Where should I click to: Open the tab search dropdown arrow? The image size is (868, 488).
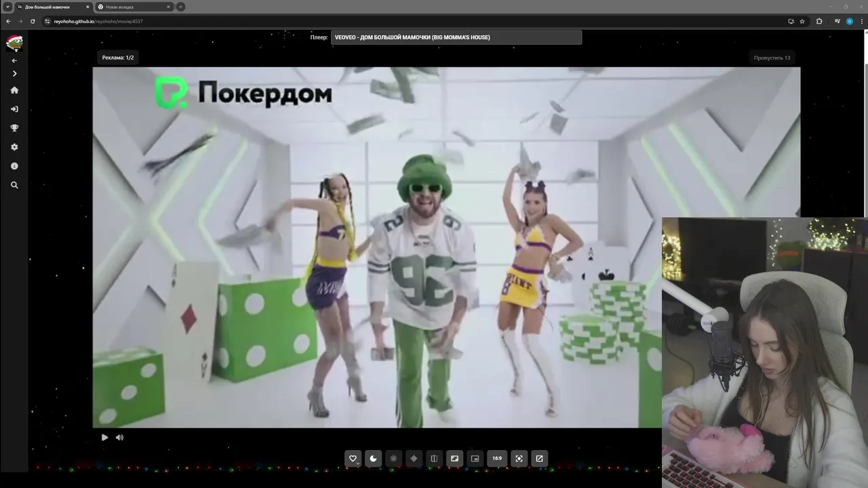pyautogui.click(x=7, y=7)
